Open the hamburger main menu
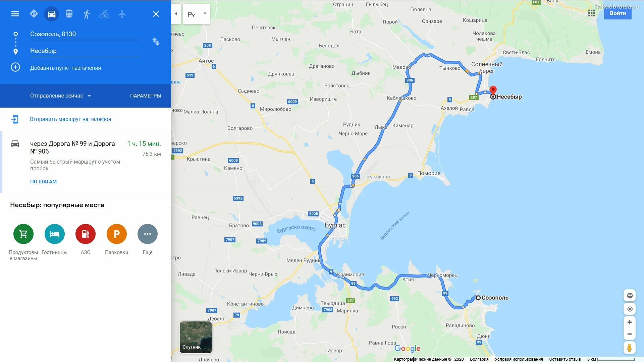 click(x=15, y=14)
